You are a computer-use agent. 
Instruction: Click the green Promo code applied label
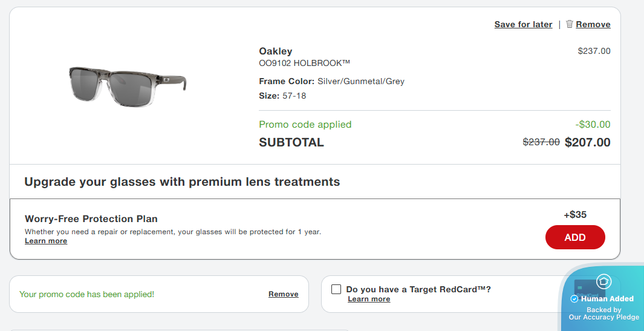(x=305, y=125)
